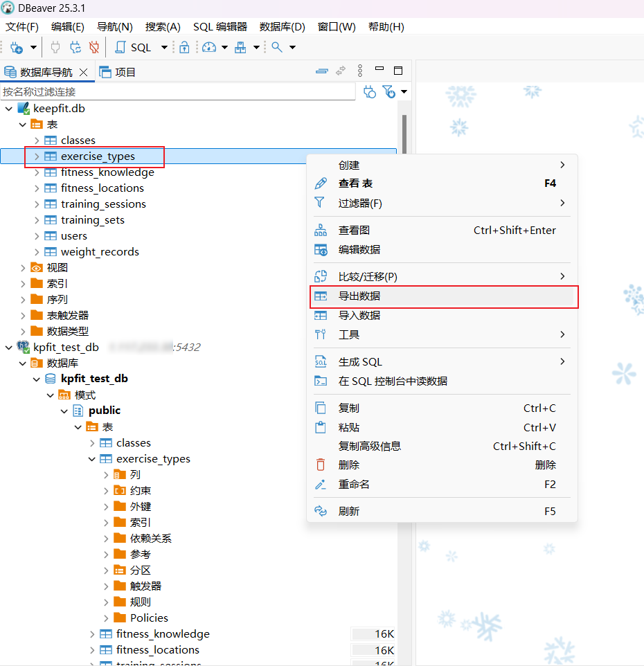Collapse the kpfit_test_db connection node
The height and width of the screenshot is (666, 644).
(8, 348)
